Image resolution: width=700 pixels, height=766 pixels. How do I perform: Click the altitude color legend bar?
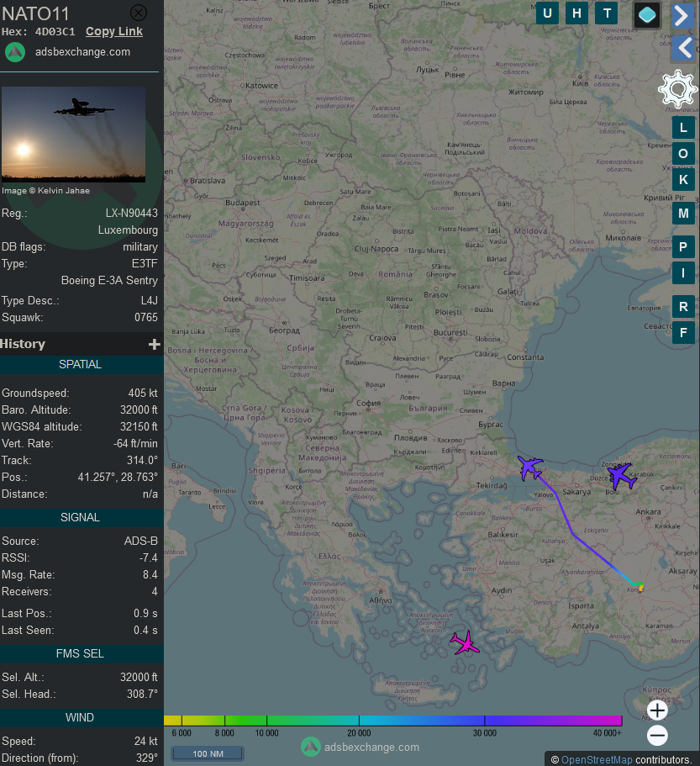click(392, 721)
